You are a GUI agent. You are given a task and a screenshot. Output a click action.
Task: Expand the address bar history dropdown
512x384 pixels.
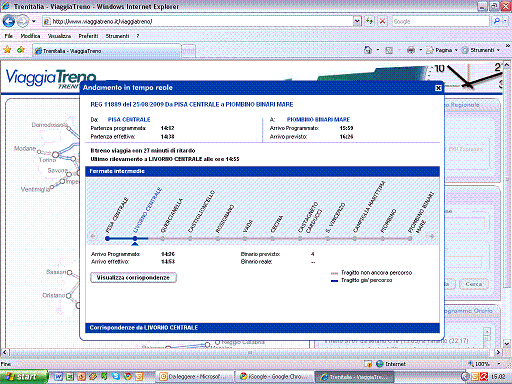point(357,21)
